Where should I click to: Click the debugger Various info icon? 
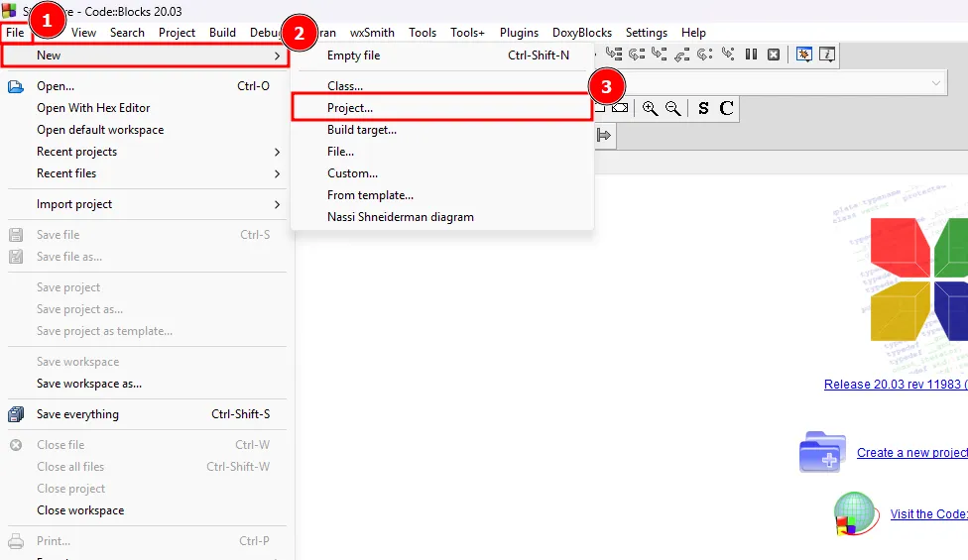(826, 55)
